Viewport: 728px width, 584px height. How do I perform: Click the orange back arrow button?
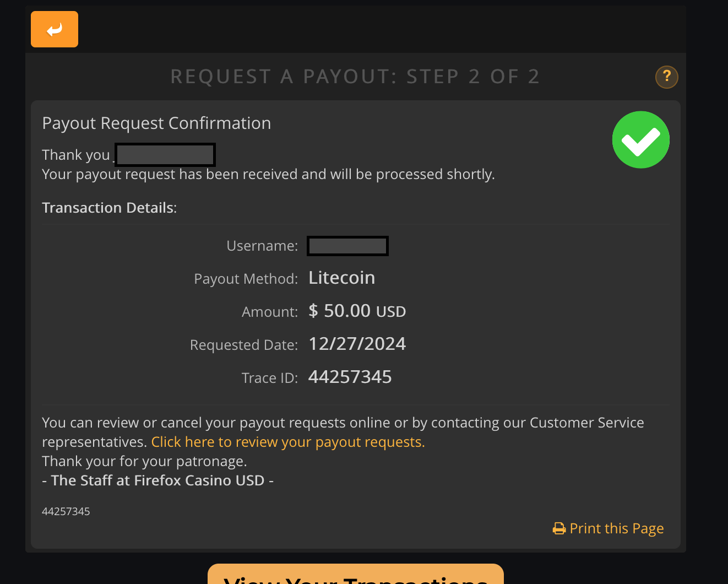click(x=55, y=29)
